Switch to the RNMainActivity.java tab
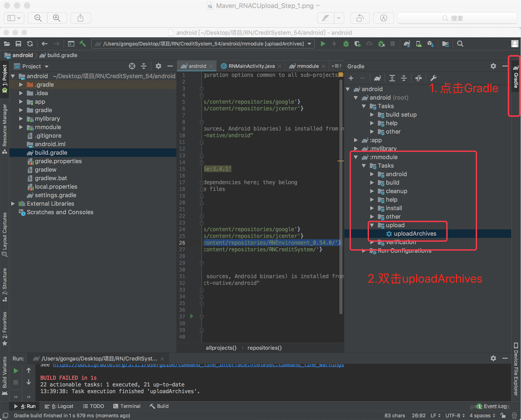This screenshot has height=420, width=521. point(251,66)
